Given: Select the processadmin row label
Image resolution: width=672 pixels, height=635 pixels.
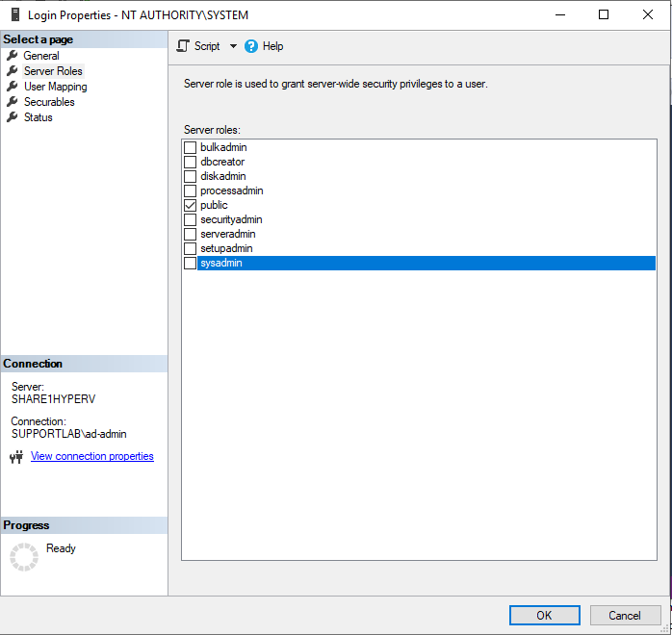Looking at the screenshot, I should [231, 190].
